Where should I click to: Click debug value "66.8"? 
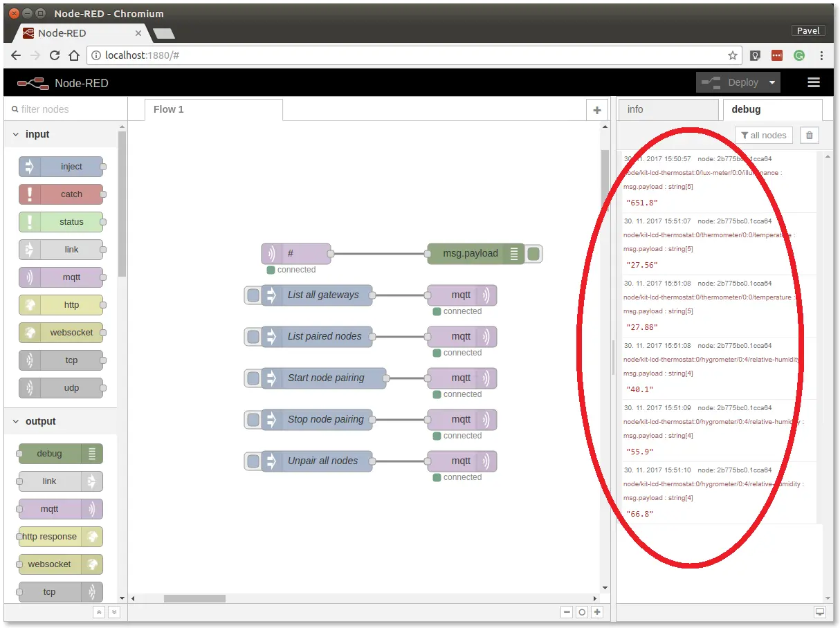coord(640,514)
